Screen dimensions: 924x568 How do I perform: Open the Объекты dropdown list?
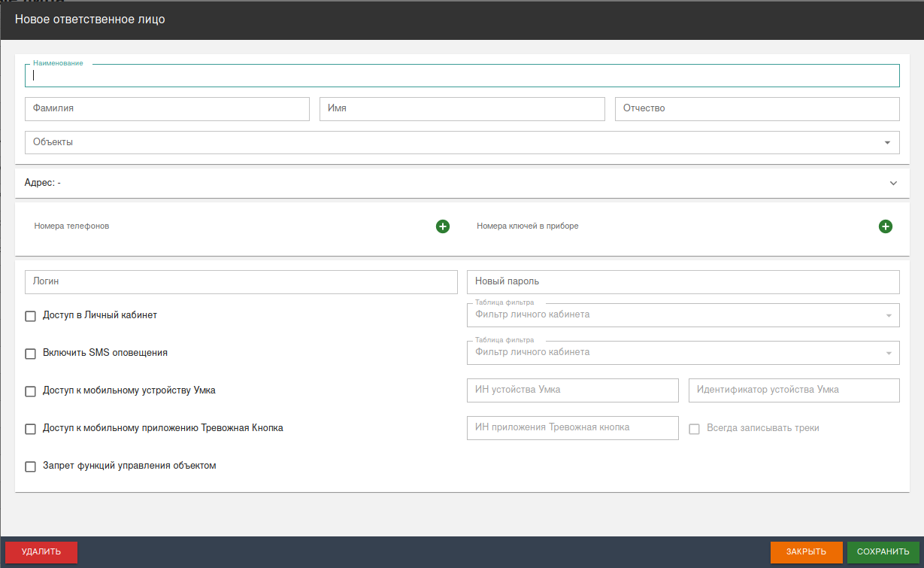pos(462,142)
